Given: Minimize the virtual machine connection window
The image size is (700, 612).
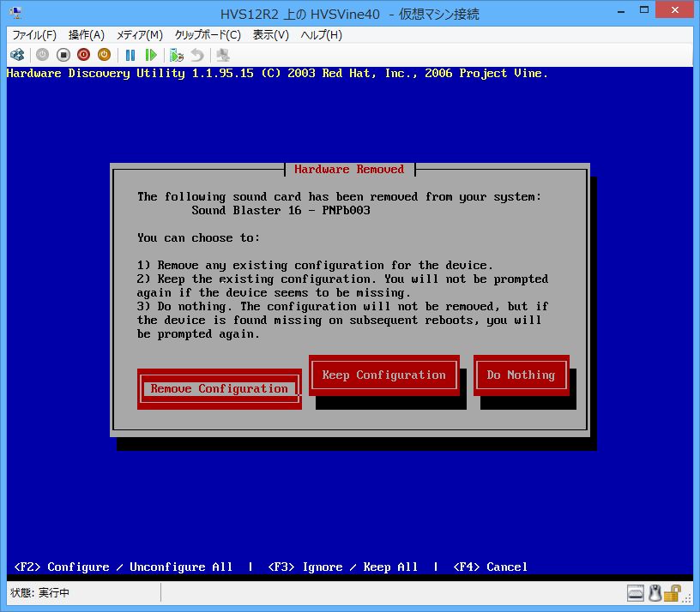Looking at the screenshot, I should coord(621,11).
